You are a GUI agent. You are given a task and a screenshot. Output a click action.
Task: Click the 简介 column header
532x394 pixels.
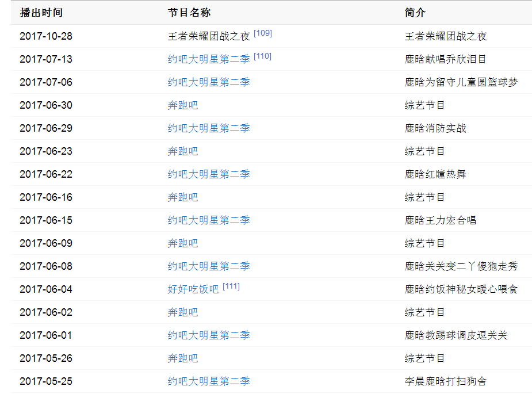click(x=415, y=13)
